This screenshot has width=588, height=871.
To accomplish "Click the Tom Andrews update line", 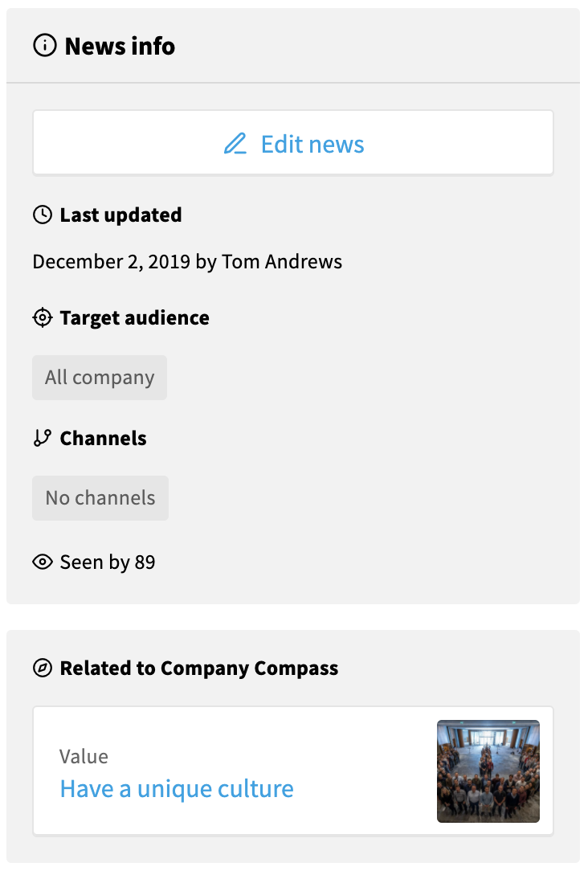I will 187,261.
